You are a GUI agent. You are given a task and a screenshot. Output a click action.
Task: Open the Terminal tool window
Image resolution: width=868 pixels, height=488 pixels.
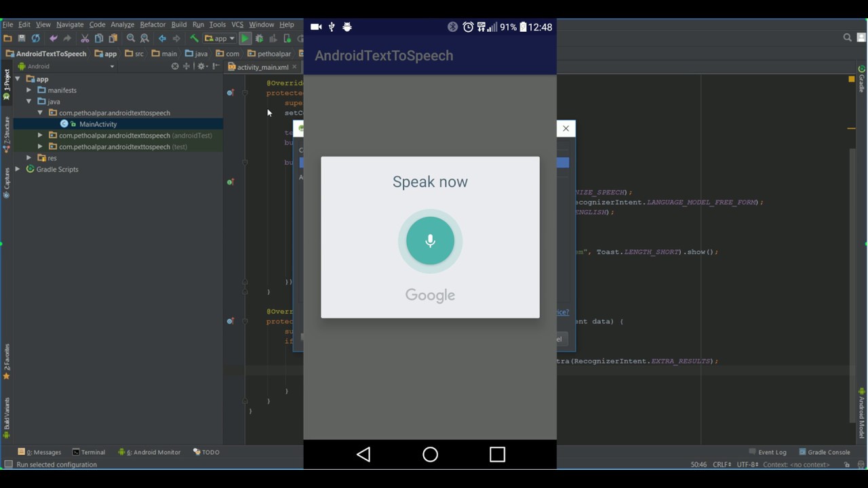(x=89, y=452)
